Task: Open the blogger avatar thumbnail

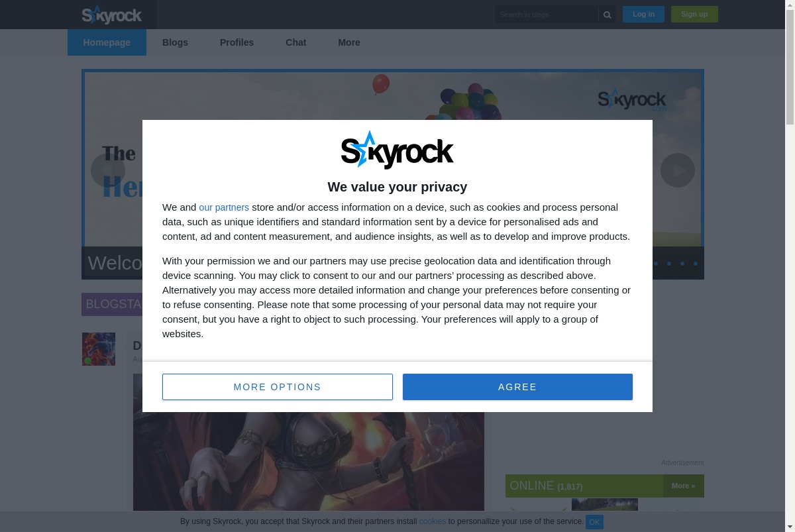Action: (x=99, y=349)
